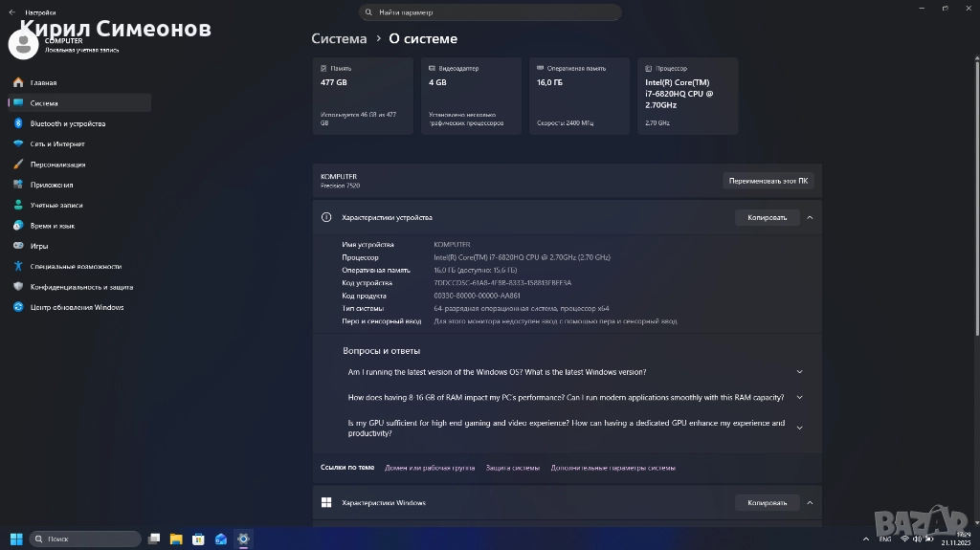Open the Windows Start menu
The width and height of the screenshot is (980, 550).
(17, 539)
